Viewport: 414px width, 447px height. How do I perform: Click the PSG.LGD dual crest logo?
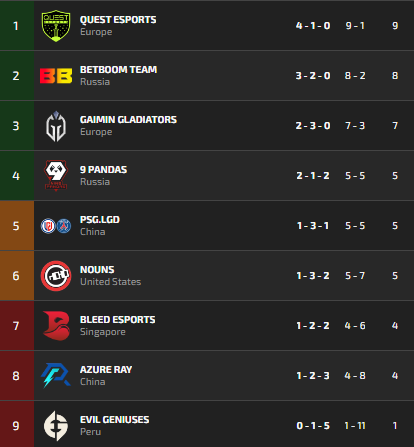[x=56, y=226]
